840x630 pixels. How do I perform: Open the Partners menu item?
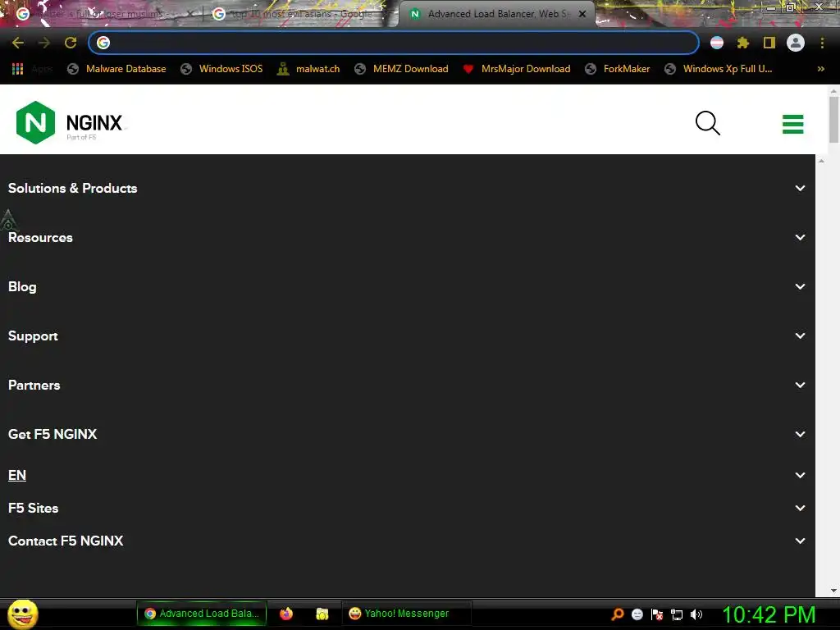(34, 386)
